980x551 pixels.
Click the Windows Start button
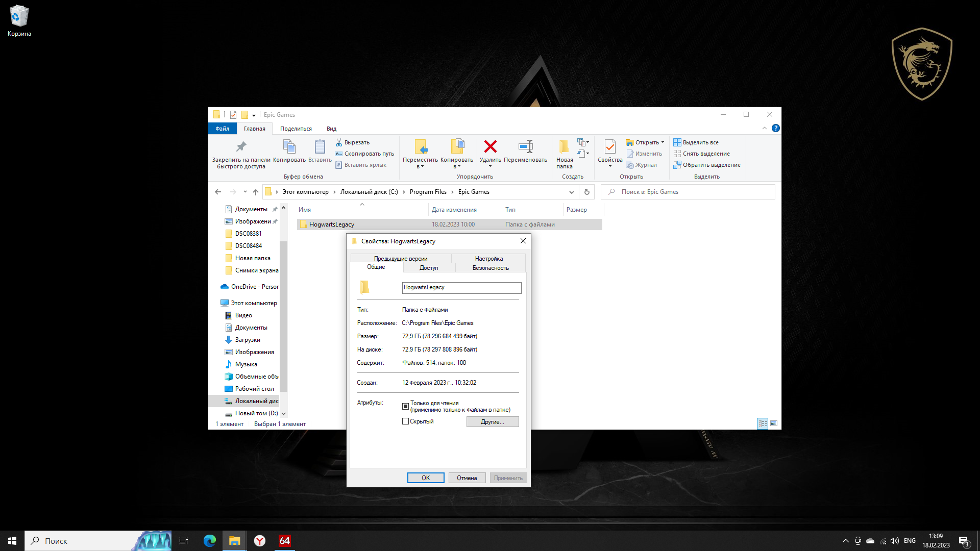[12, 541]
